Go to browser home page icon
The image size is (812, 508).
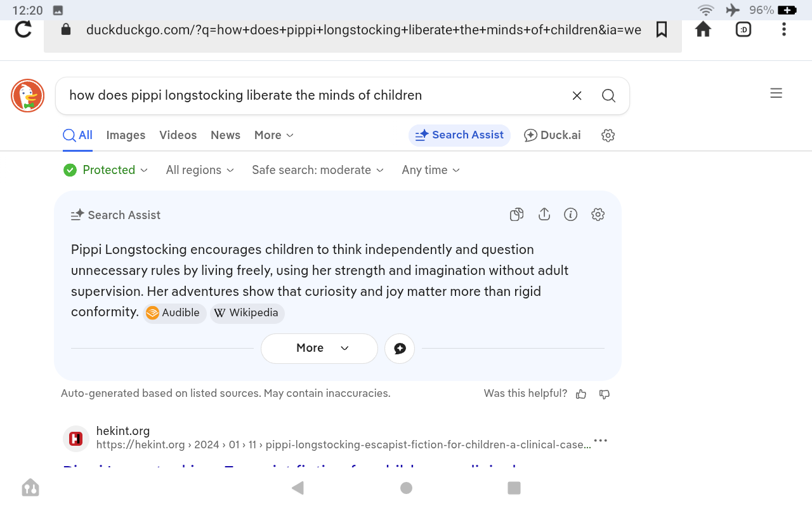pos(703,29)
